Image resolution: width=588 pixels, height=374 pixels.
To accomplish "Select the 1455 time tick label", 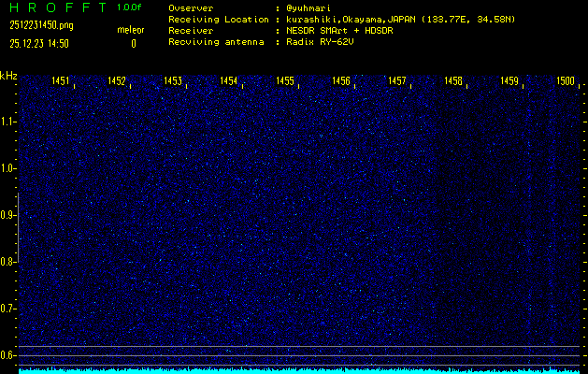I will click(x=285, y=82).
